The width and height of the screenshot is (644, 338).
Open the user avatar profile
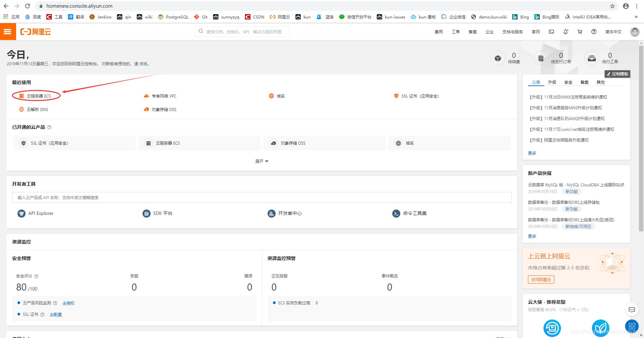click(x=635, y=32)
